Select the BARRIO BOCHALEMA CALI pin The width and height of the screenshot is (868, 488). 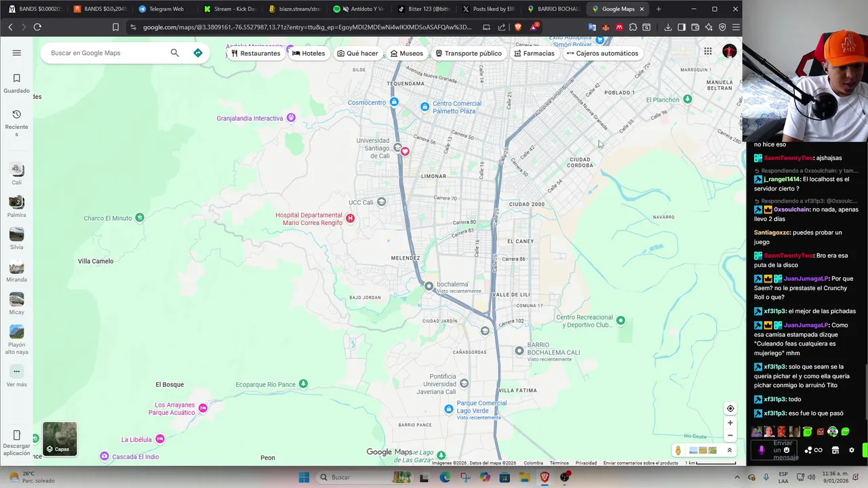pos(519,350)
